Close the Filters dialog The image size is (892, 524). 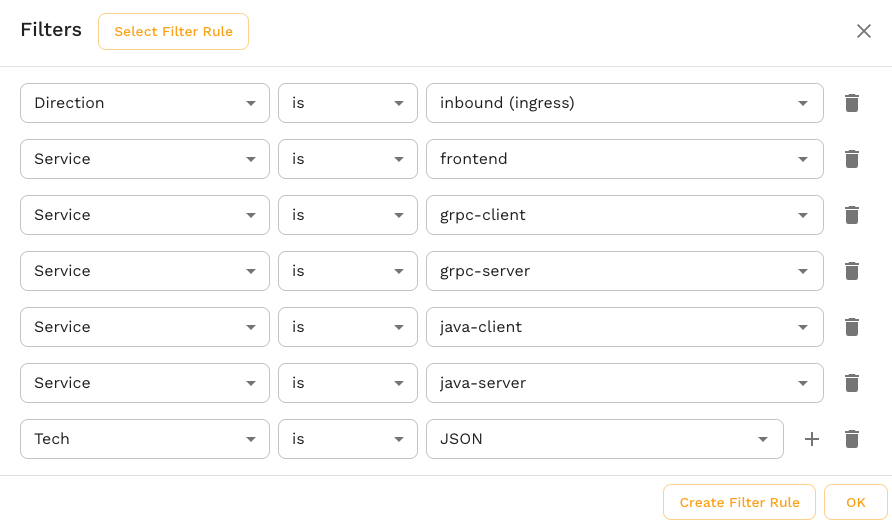(x=864, y=31)
